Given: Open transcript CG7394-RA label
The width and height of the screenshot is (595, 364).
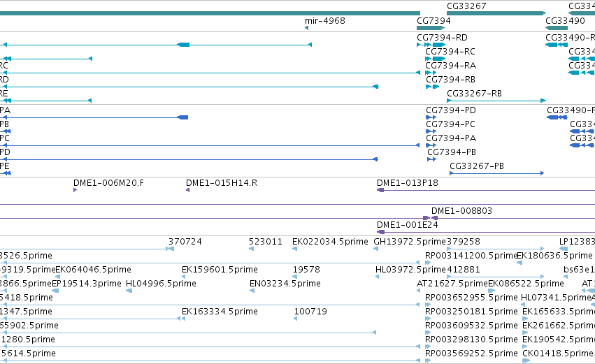Looking at the screenshot, I should 450,66.
